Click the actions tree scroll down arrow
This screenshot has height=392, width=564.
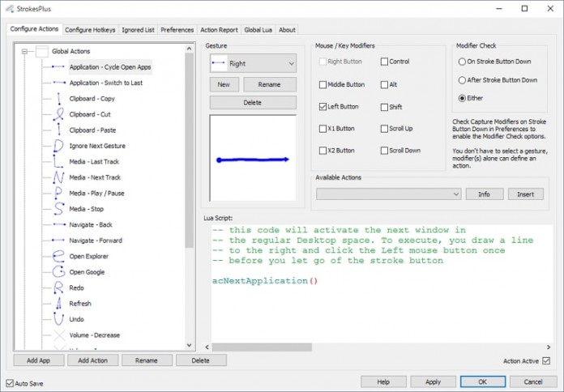(189, 345)
